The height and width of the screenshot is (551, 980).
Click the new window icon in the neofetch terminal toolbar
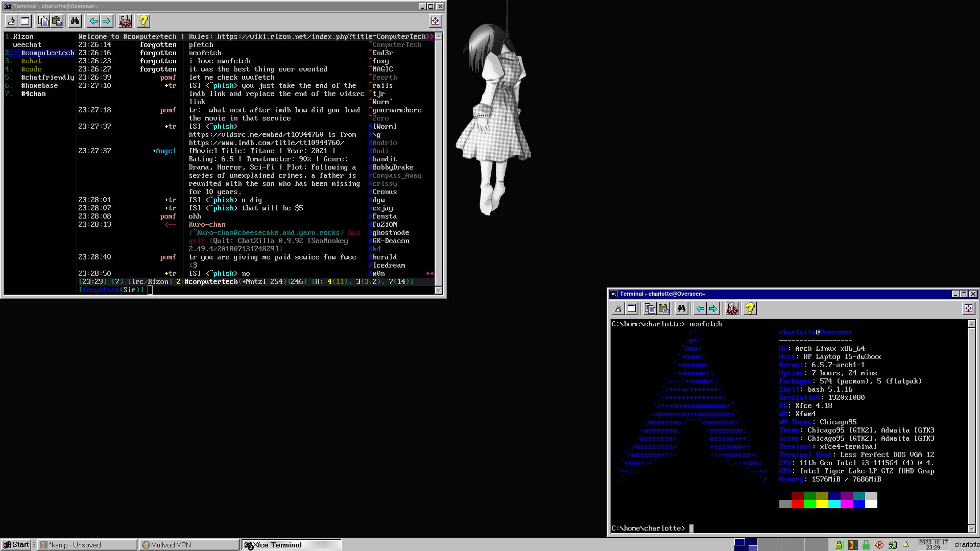(x=632, y=308)
